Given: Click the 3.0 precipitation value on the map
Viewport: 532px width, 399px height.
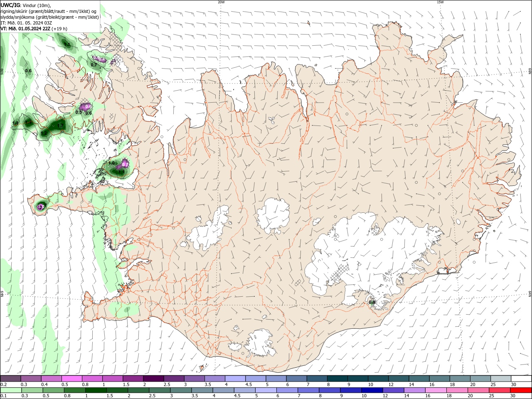Looking at the screenshot, I should [41, 207].
